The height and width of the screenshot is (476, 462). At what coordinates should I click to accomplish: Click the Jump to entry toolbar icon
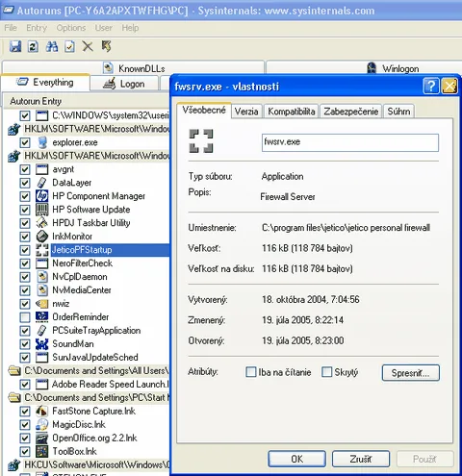[106, 46]
